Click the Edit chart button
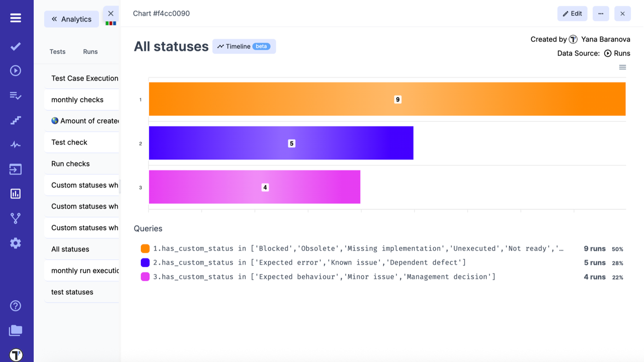 point(572,14)
